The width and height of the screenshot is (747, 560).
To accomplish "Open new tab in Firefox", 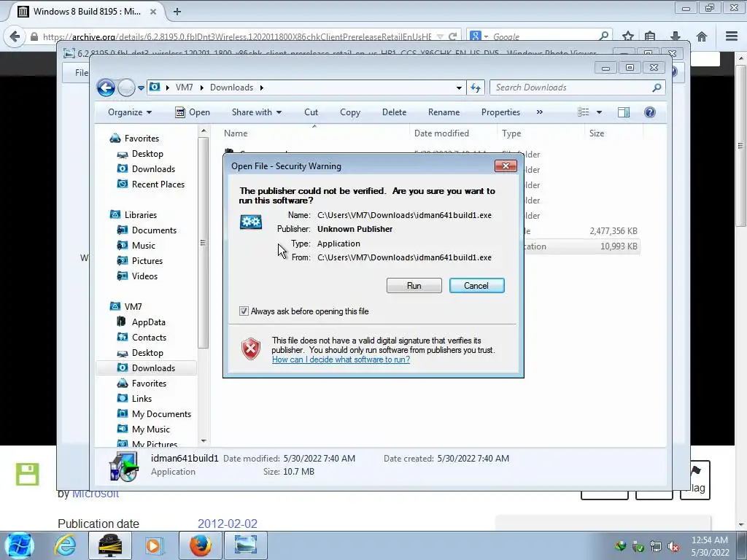I will coord(177,12).
